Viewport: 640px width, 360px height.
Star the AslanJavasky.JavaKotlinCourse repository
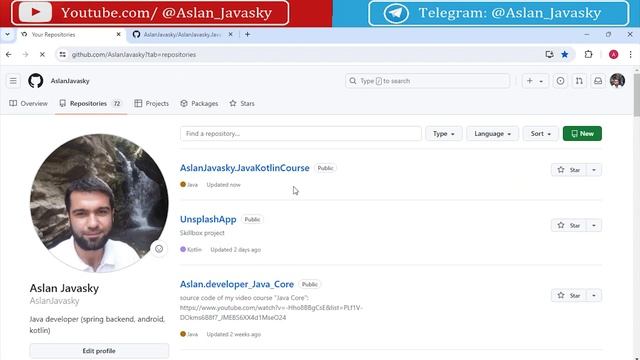[x=569, y=170]
